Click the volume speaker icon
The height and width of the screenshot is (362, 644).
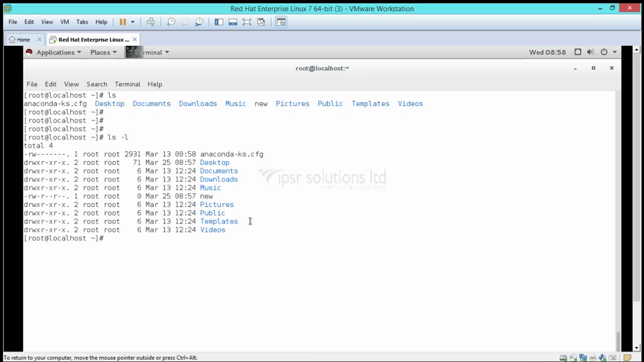pos(590,52)
